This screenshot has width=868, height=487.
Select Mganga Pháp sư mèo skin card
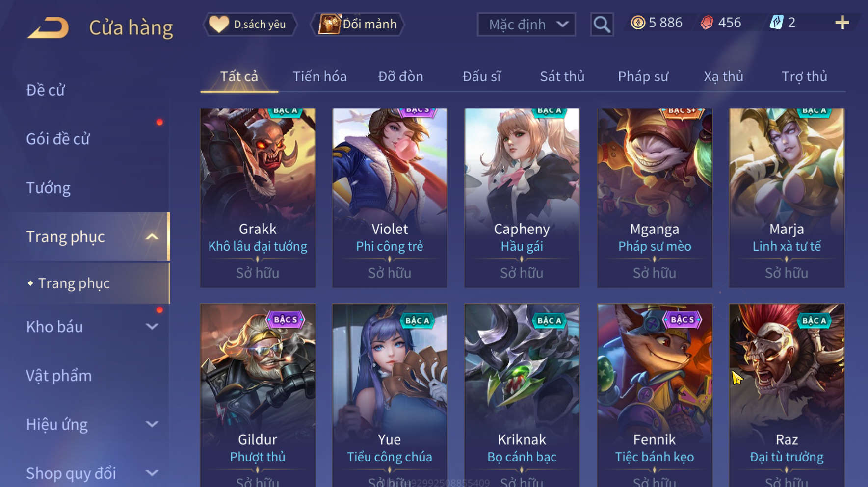(x=655, y=198)
